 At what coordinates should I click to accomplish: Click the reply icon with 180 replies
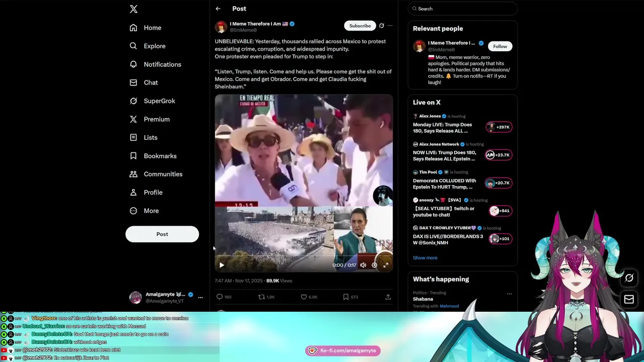(x=219, y=297)
